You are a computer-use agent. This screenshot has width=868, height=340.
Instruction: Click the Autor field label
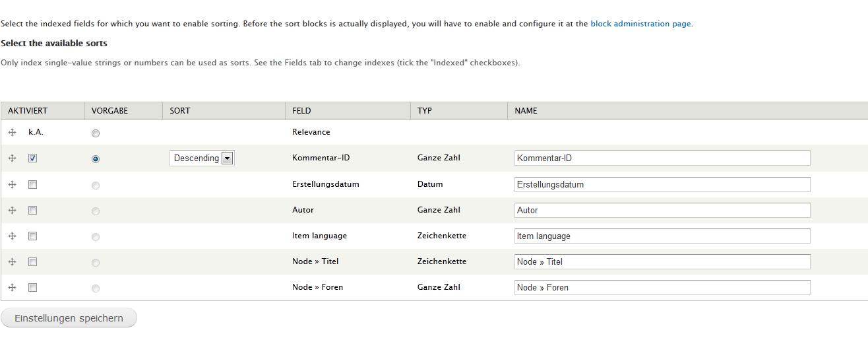303,210
